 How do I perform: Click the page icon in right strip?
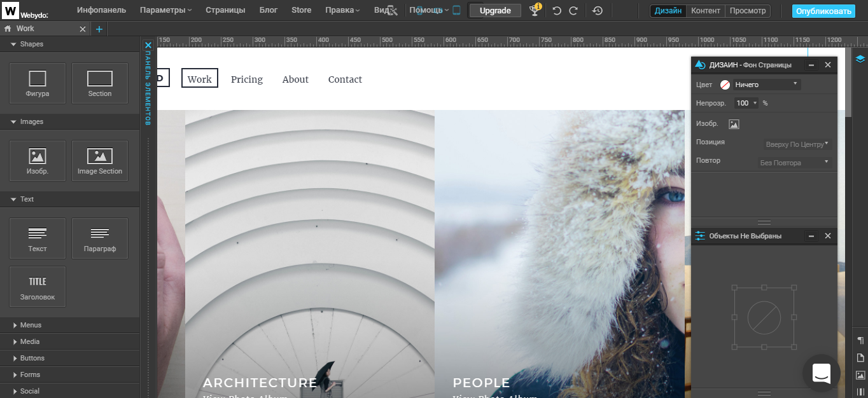coord(860,358)
